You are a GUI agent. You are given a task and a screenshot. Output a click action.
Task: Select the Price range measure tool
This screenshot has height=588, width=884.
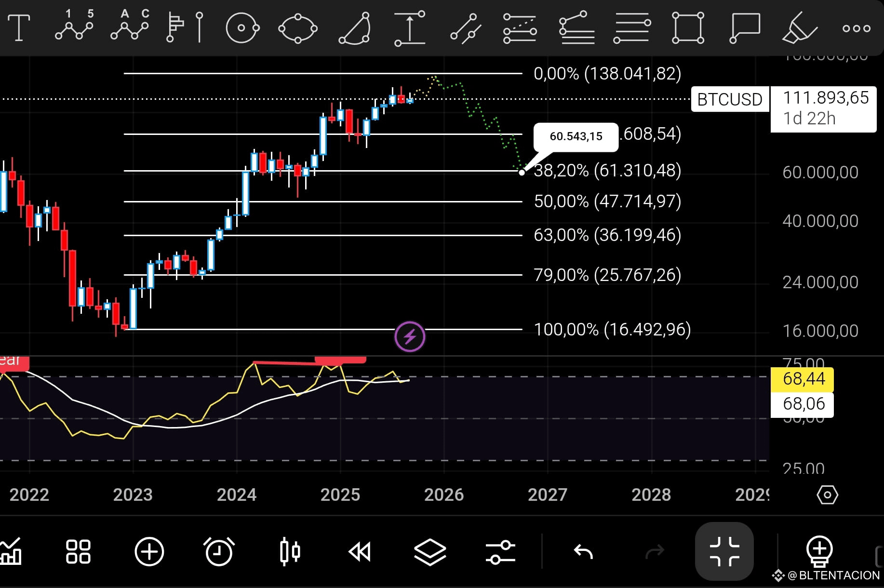pos(410,28)
